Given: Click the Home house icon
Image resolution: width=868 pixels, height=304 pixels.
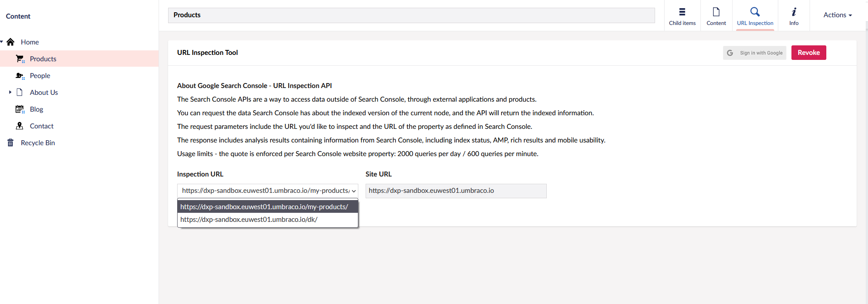Looking at the screenshot, I should point(10,42).
